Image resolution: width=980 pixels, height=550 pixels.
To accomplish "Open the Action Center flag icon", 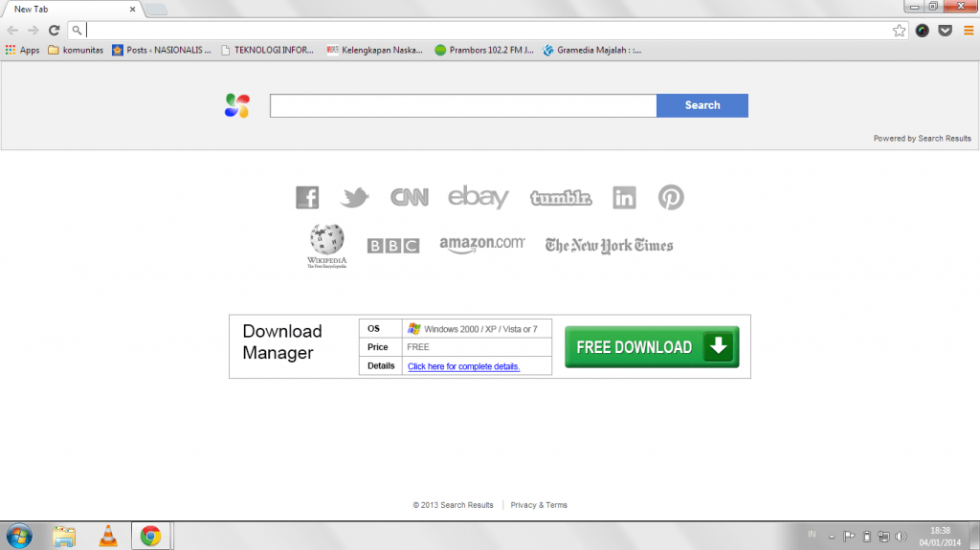I will pos(849,537).
